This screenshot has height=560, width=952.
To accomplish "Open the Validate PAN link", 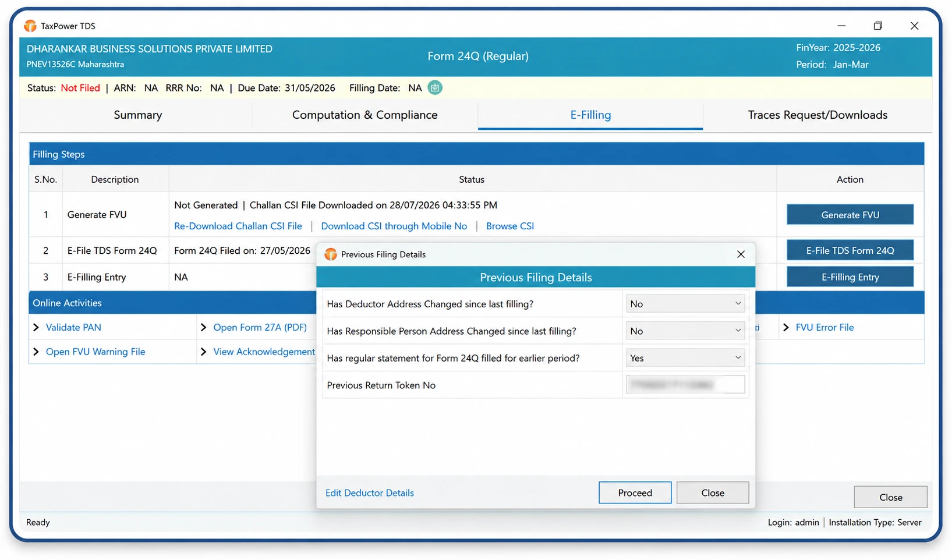I will 73,327.
